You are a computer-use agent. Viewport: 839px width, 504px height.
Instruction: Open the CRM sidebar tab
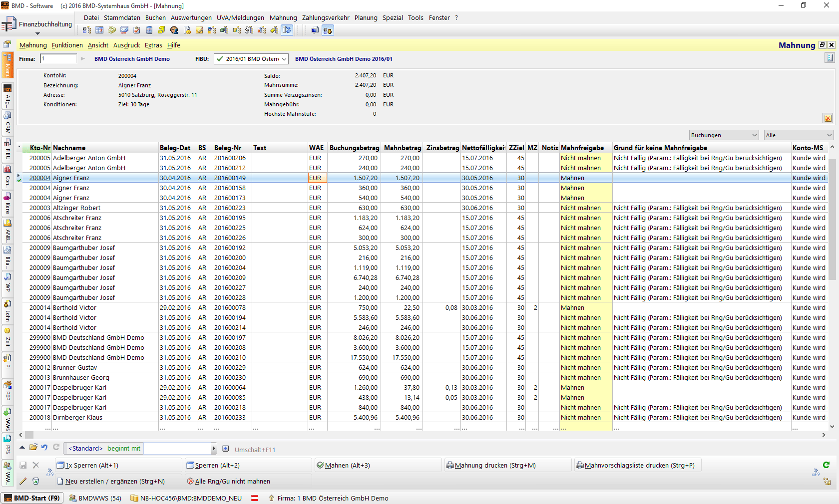tap(7, 123)
